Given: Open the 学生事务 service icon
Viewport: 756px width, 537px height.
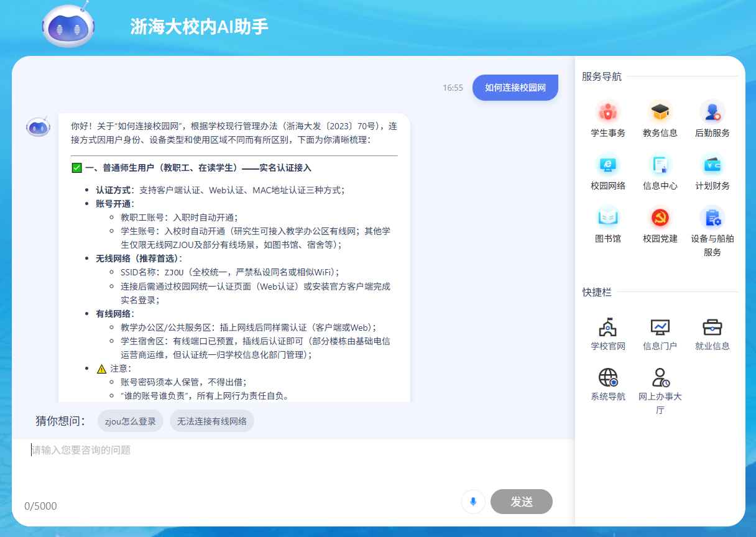Looking at the screenshot, I should pyautogui.click(x=608, y=112).
